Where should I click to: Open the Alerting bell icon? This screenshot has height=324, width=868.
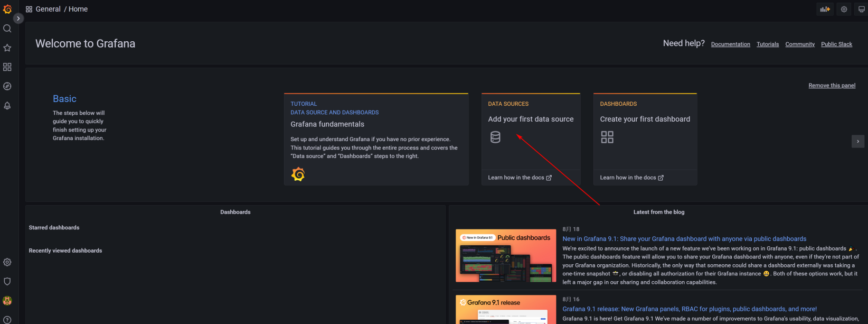pos(7,106)
